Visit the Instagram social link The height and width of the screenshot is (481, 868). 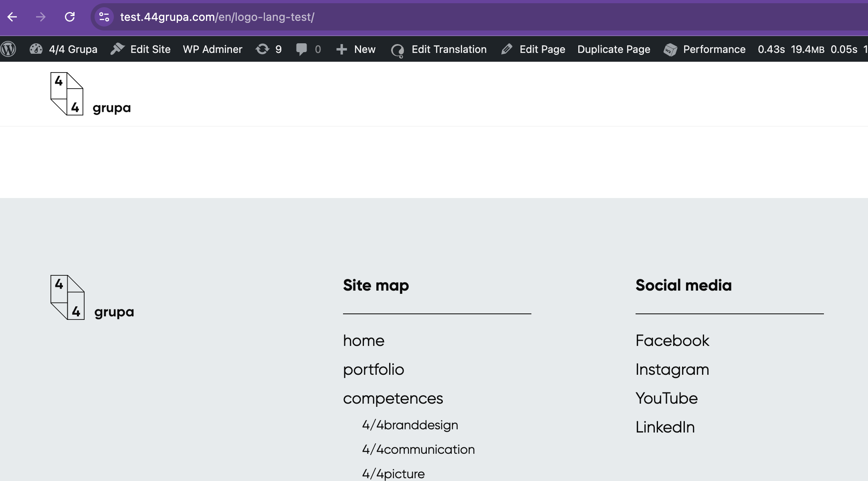(x=672, y=370)
